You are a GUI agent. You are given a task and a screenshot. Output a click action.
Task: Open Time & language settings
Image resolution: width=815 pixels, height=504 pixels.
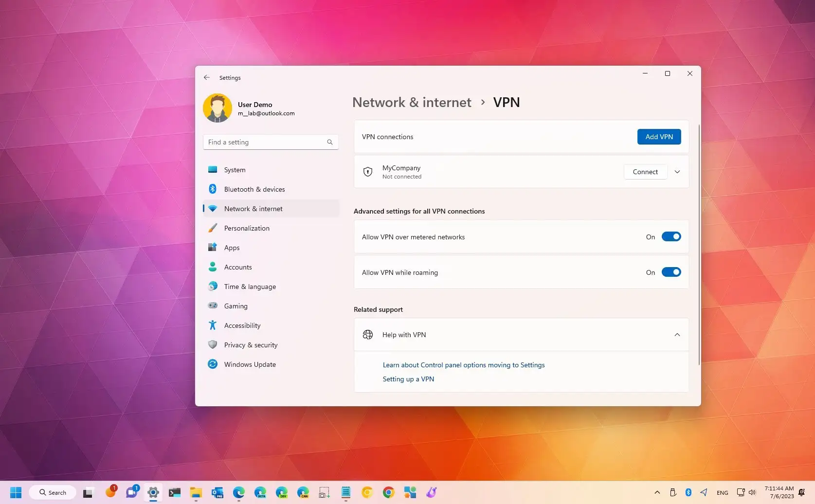(x=250, y=287)
